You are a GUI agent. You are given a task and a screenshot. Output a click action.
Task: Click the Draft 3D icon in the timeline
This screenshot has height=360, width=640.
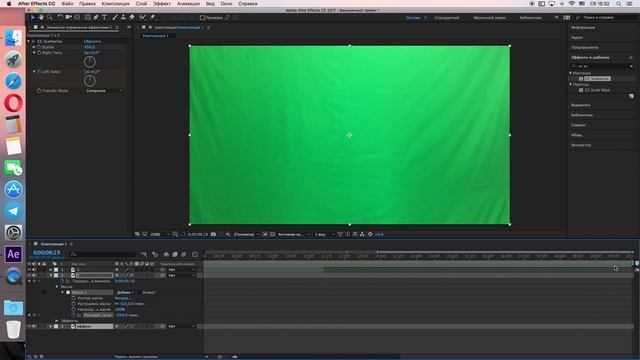tap(155, 254)
